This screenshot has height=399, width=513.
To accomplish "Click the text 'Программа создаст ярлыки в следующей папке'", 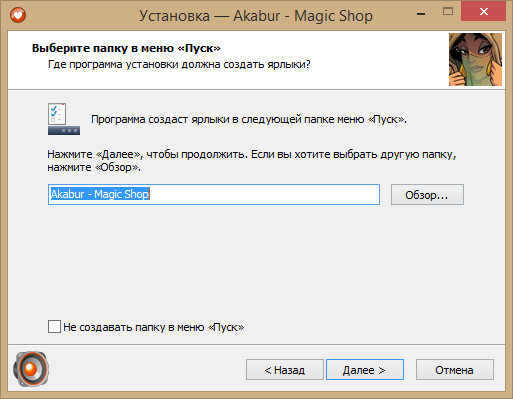I will pyautogui.click(x=212, y=119).
